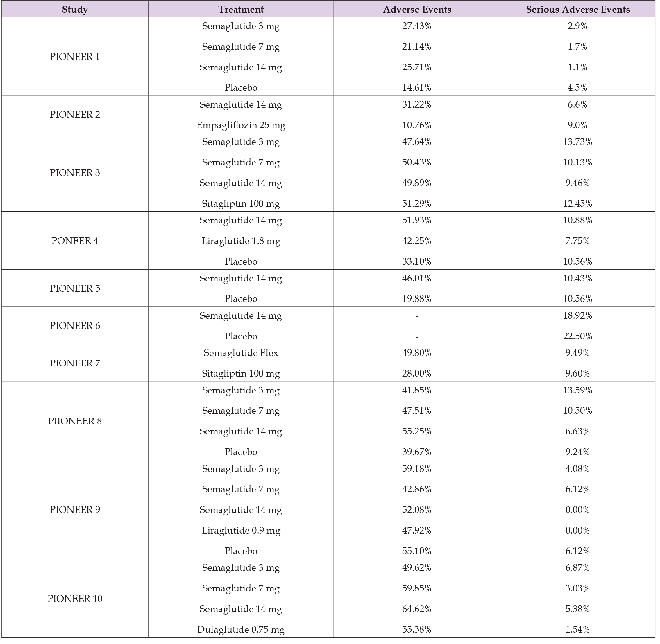The height and width of the screenshot is (644, 660).
Task: Click Empagliflozin 25 mg treatment cell
Action: (x=241, y=126)
